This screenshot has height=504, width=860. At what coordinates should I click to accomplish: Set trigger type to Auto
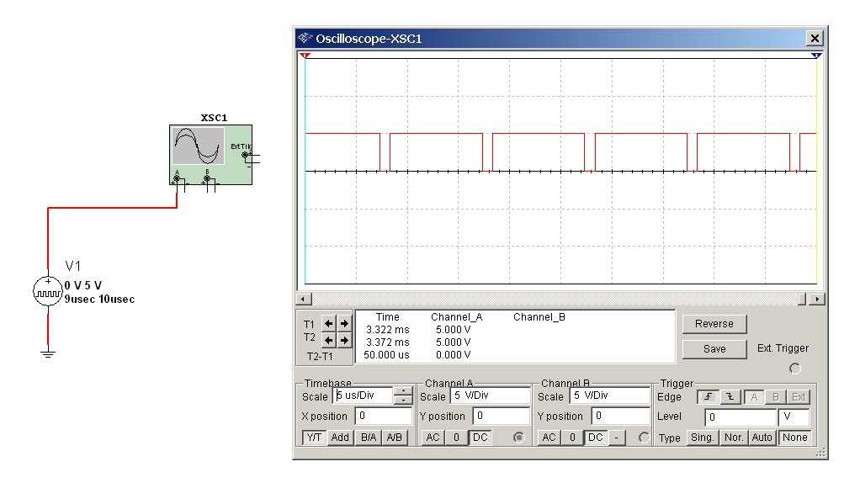[x=762, y=438]
